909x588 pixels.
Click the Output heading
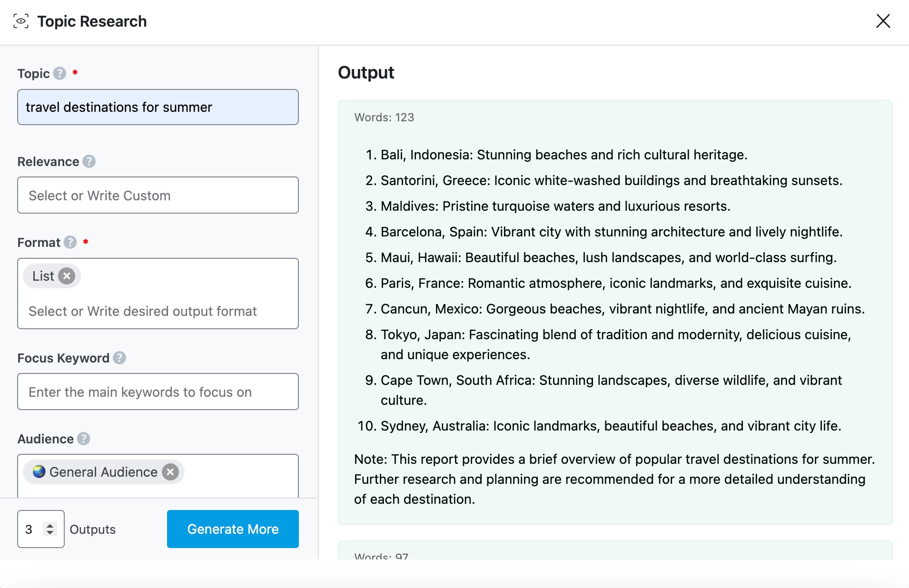coord(366,72)
